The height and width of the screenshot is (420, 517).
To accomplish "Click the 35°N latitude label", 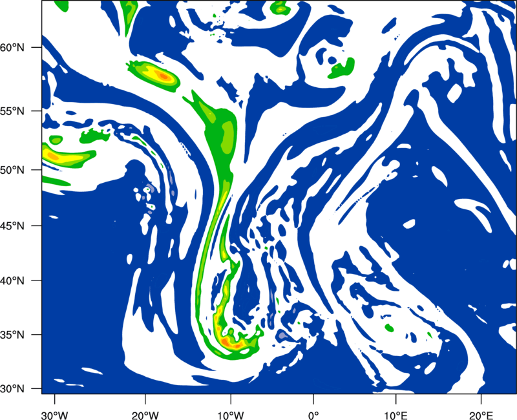I will [12, 335].
